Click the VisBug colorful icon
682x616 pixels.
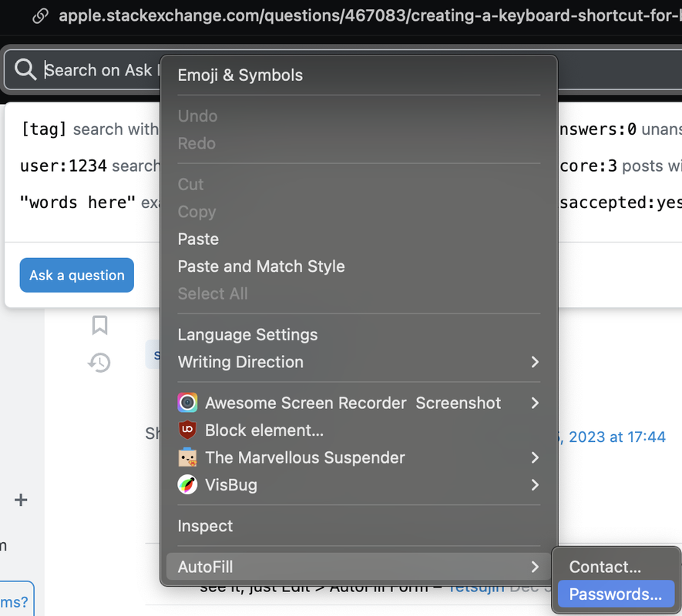[187, 484]
